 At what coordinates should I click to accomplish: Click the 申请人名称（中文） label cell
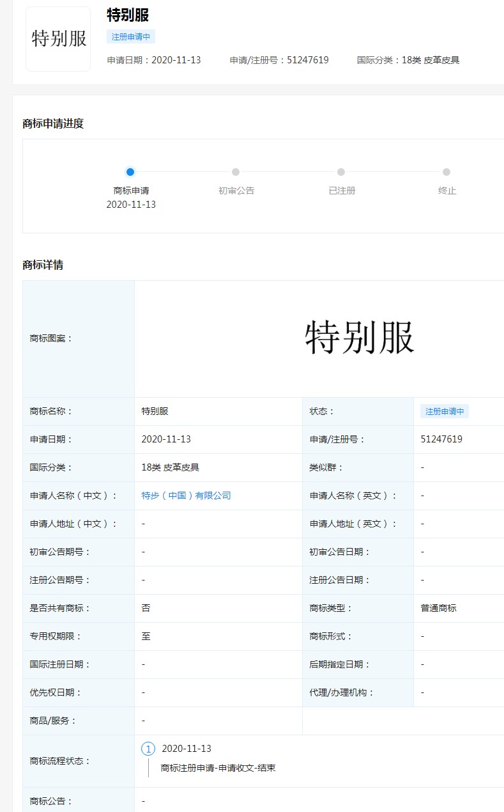pyautogui.click(x=79, y=496)
